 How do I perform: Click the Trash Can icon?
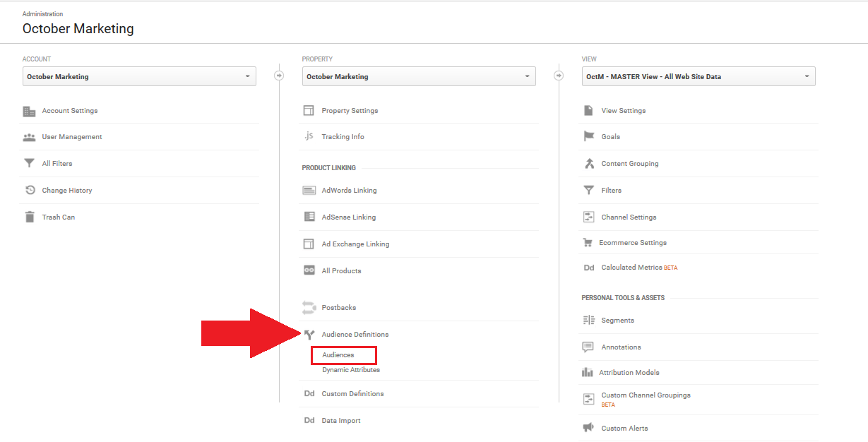30,217
